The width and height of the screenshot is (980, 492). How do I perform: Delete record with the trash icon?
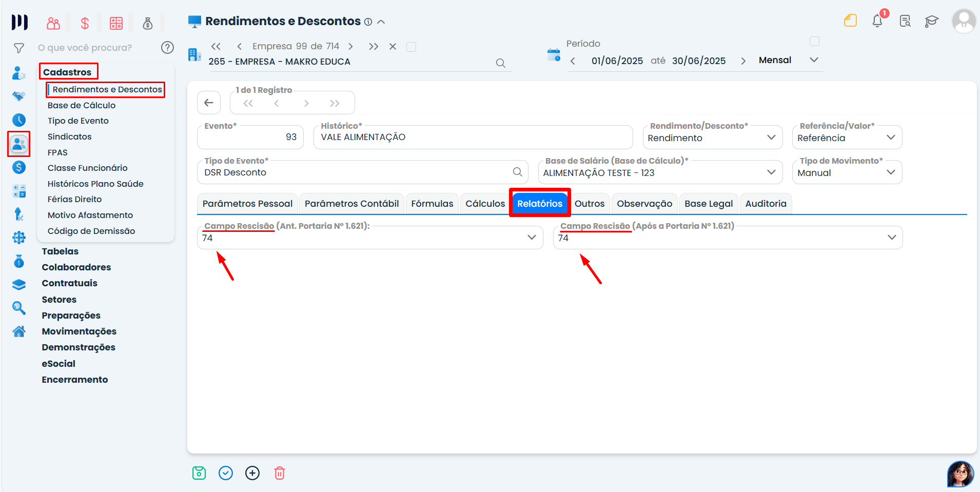coord(280,473)
